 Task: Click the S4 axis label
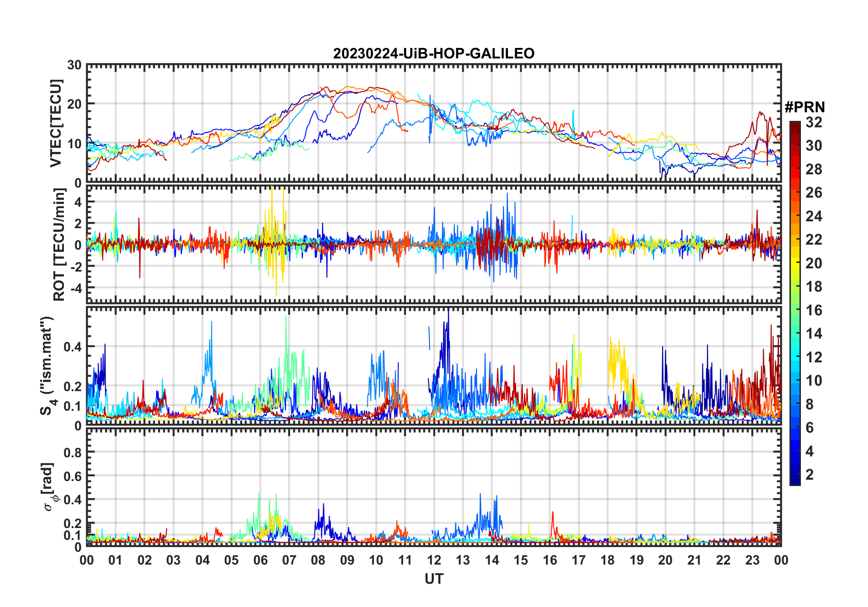point(47,366)
